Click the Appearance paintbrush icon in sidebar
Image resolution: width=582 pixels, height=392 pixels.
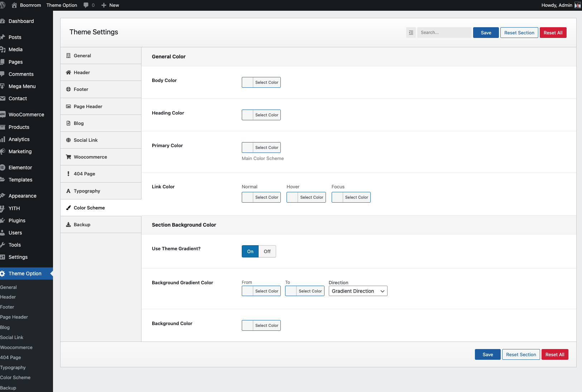coord(3,196)
